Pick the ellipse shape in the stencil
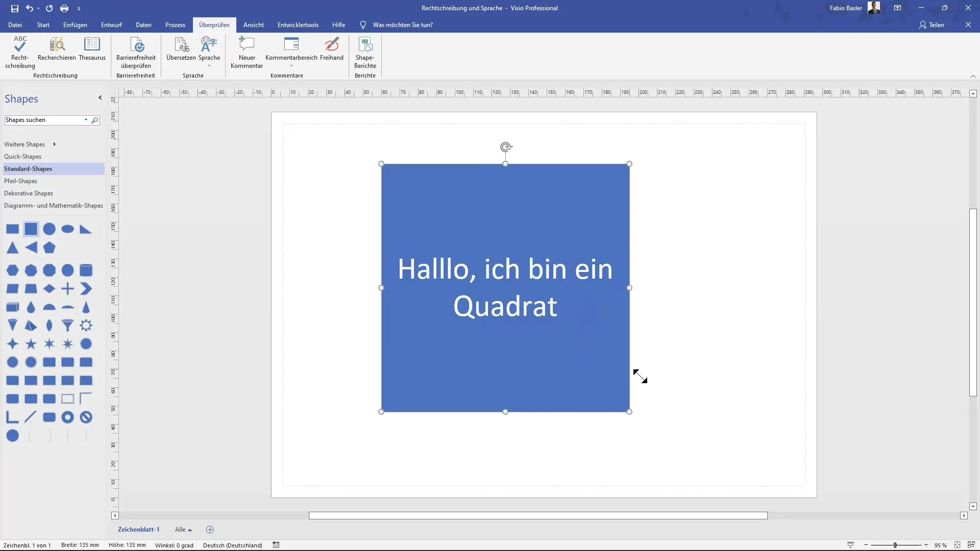Screen dimensions: 980x551 (68, 229)
